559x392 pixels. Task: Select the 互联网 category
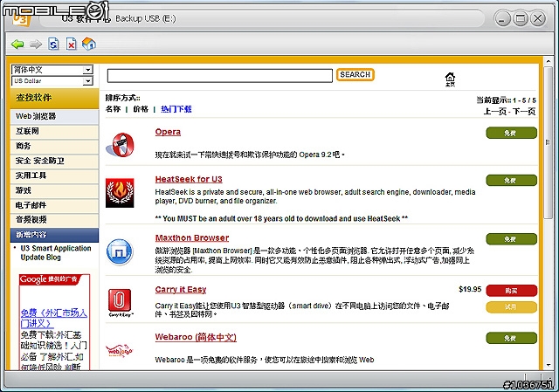(54, 131)
